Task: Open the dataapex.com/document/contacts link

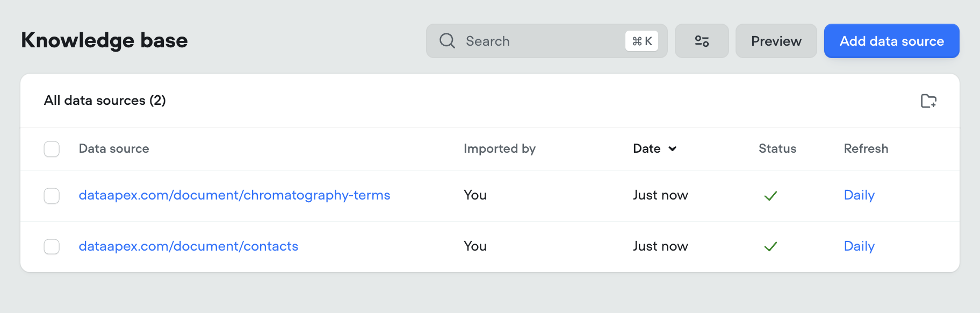Action: point(189,246)
